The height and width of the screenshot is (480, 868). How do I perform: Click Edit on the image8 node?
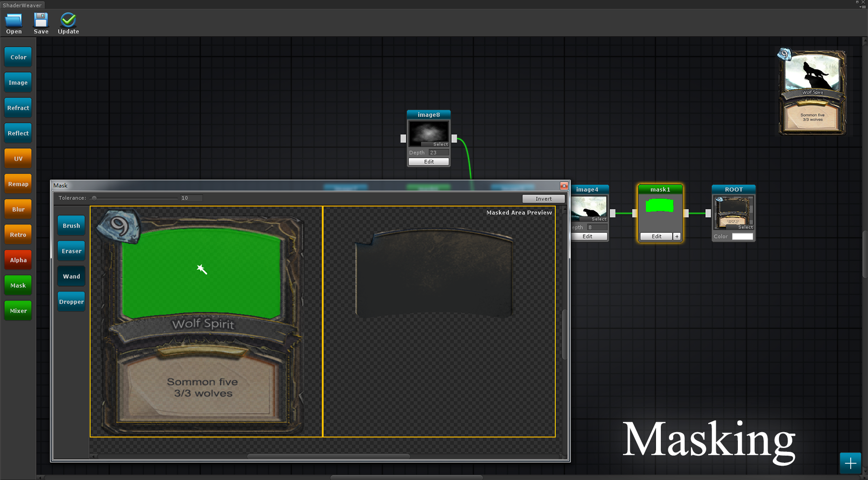[x=429, y=162]
